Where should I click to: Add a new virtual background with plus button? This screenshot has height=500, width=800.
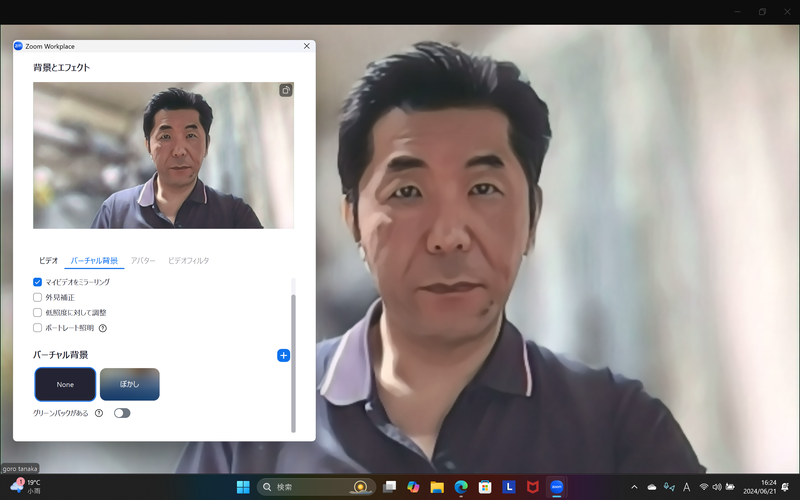284,355
